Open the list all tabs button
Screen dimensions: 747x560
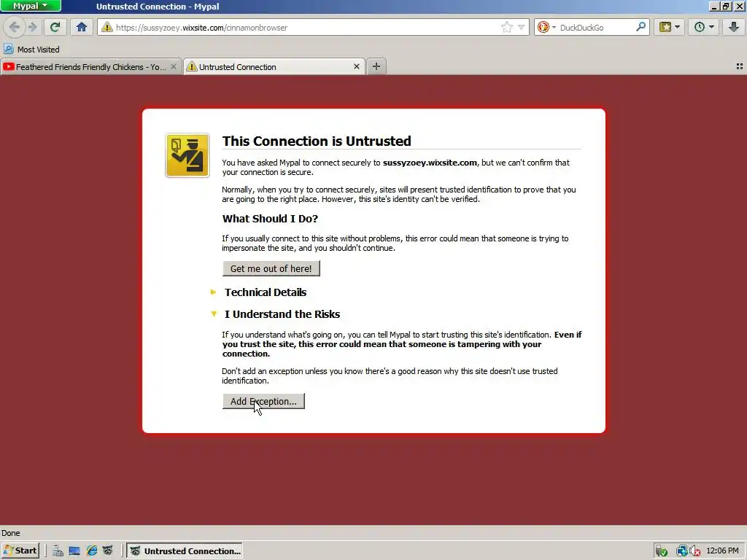(740, 66)
